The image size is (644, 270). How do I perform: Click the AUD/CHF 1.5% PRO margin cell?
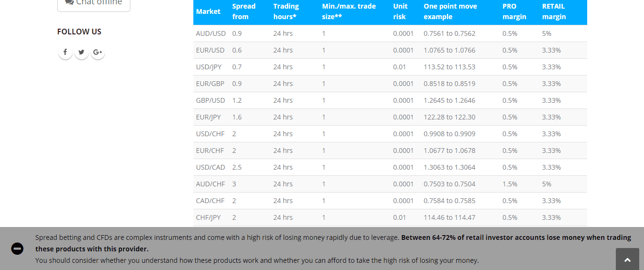tap(510, 184)
